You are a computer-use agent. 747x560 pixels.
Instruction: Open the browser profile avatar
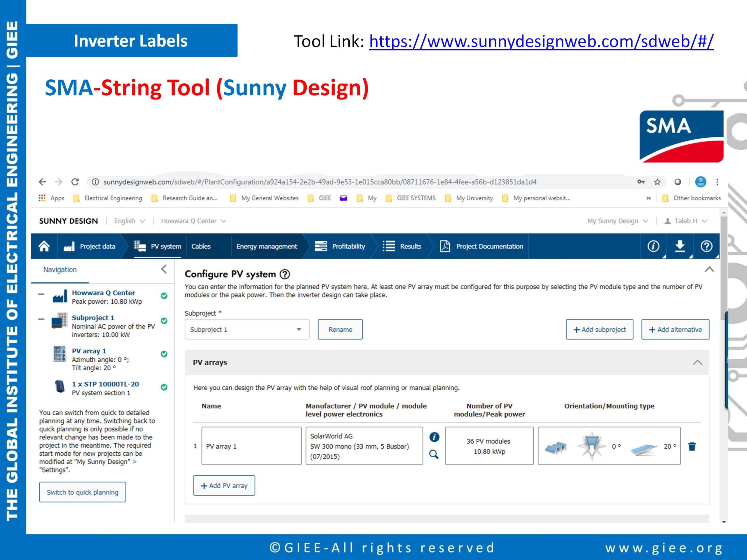(700, 182)
